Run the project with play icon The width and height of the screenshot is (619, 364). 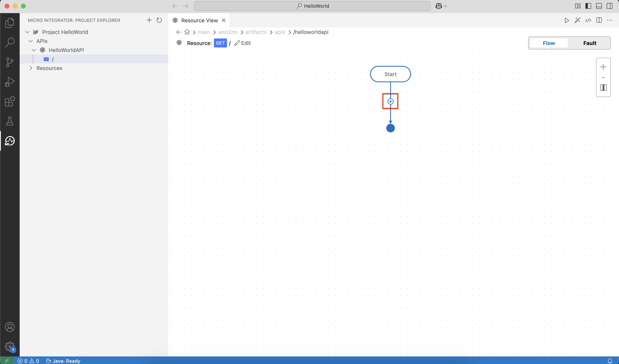567,20
